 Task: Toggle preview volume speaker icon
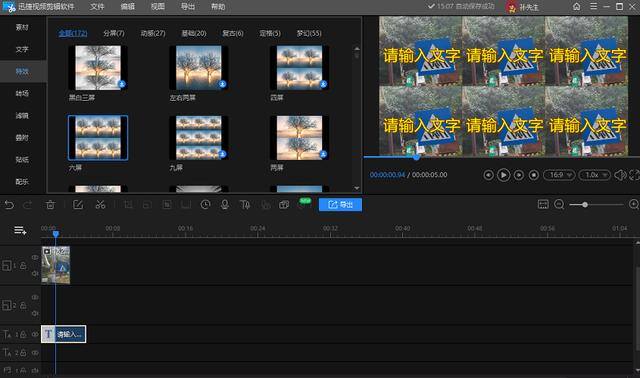[620, 175]
